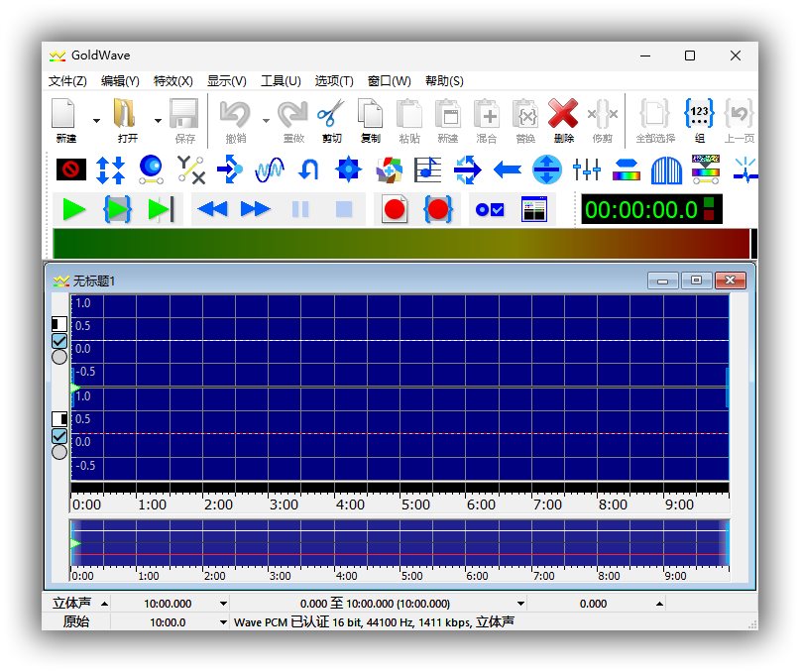Start recording with the red record button
800x672 pixels.
coord(395,209)
